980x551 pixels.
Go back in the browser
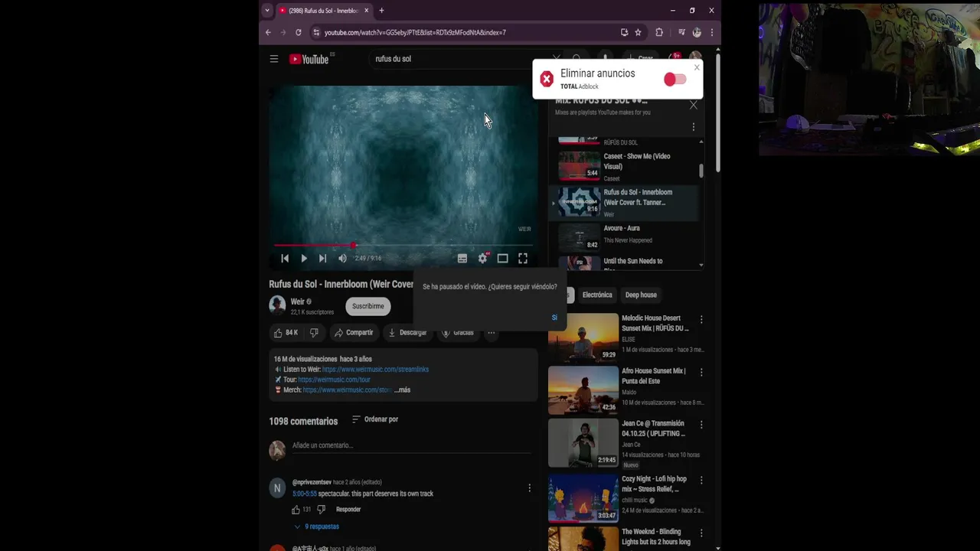[268, 32]
